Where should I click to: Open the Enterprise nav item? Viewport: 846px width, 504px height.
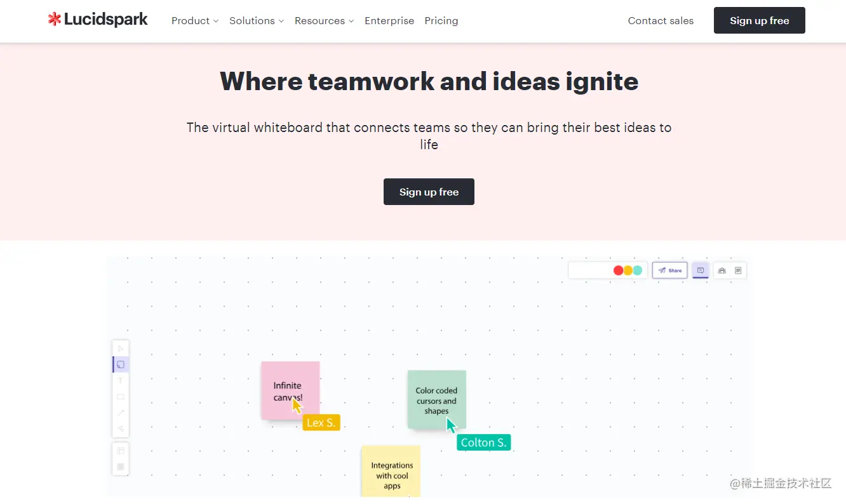pos(389,21)
